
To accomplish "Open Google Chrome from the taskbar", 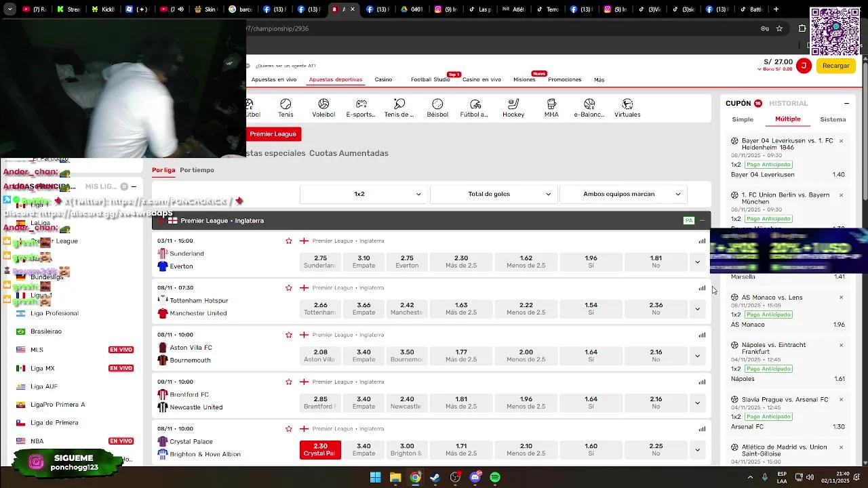I will click(x=415, y=477).
